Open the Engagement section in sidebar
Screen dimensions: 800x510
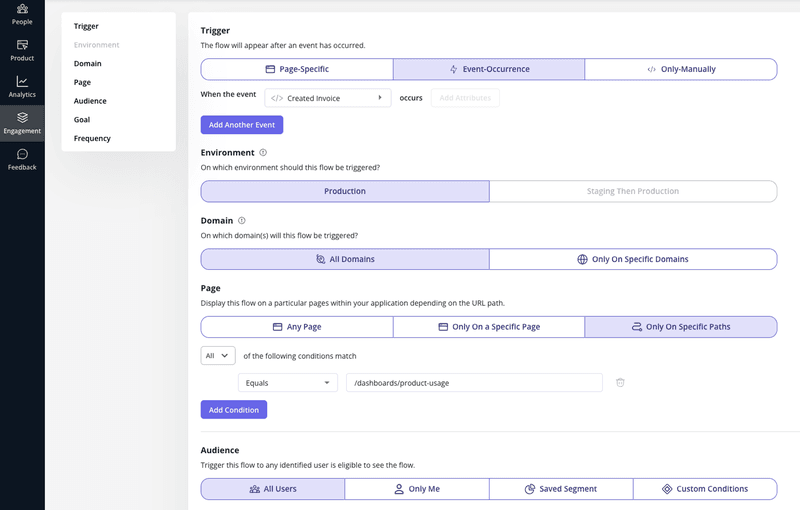[x=22, y=123]
